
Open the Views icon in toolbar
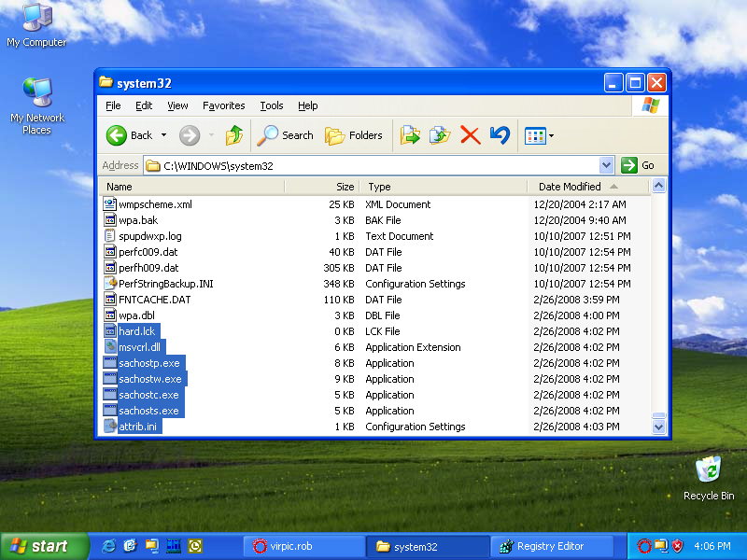tap(534, 135)
